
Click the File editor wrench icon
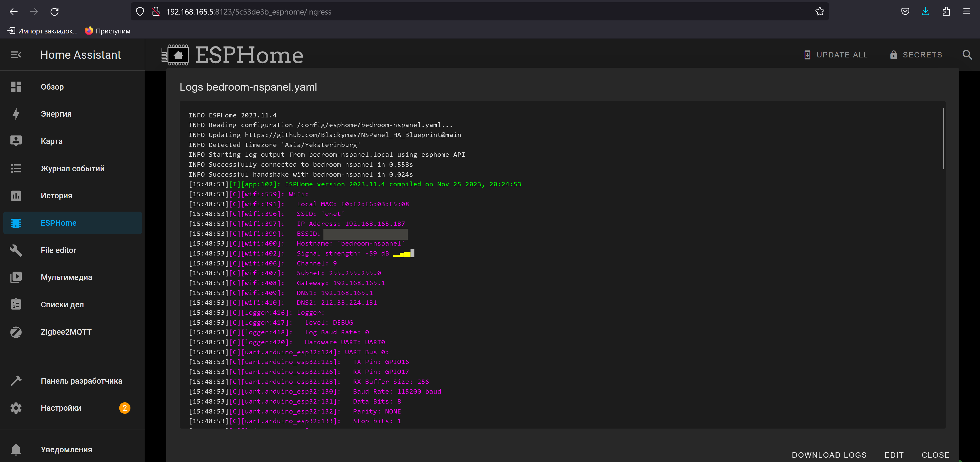click(x=16, y=250)
